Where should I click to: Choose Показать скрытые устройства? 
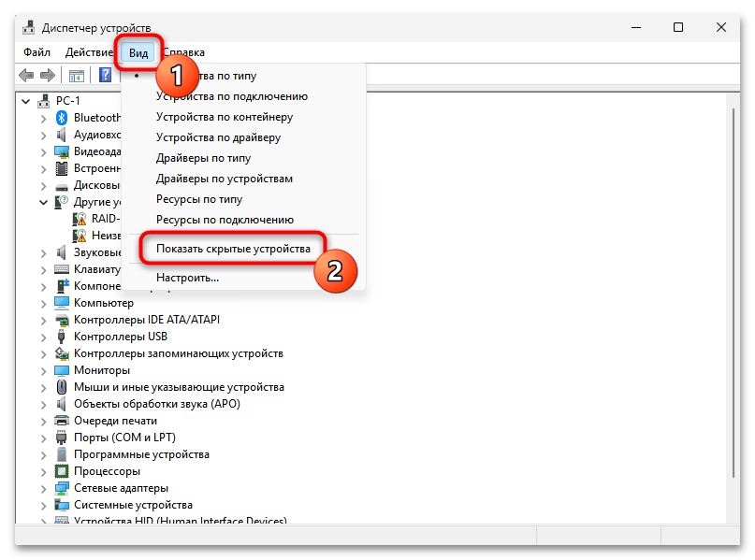coord(234,249)
